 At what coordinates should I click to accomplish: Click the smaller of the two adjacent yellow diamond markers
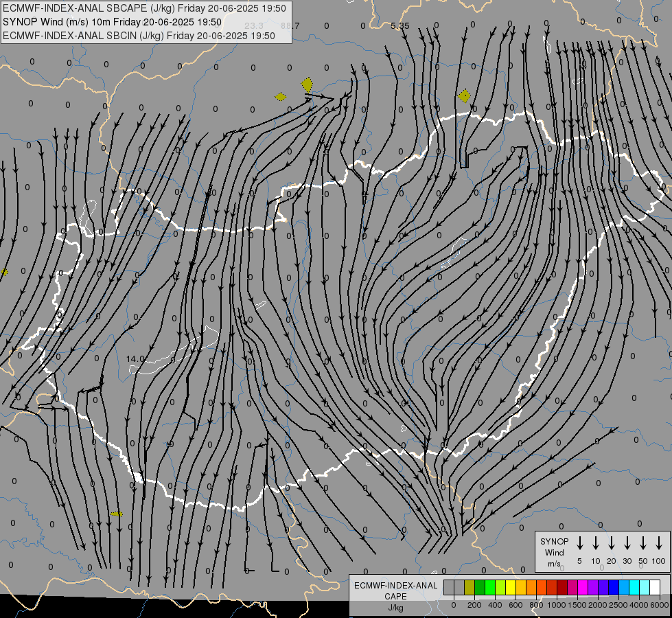tap(280, 97)
